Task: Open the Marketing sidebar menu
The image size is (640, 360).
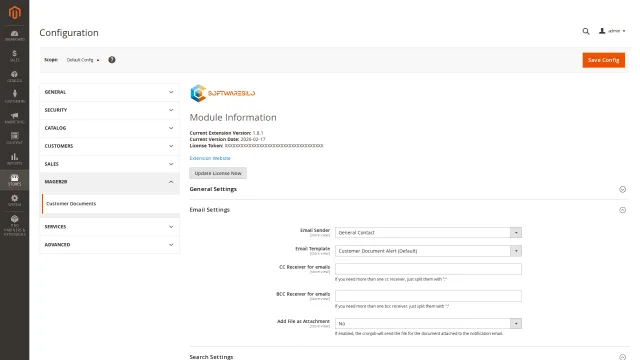Action: pos(14,118)
